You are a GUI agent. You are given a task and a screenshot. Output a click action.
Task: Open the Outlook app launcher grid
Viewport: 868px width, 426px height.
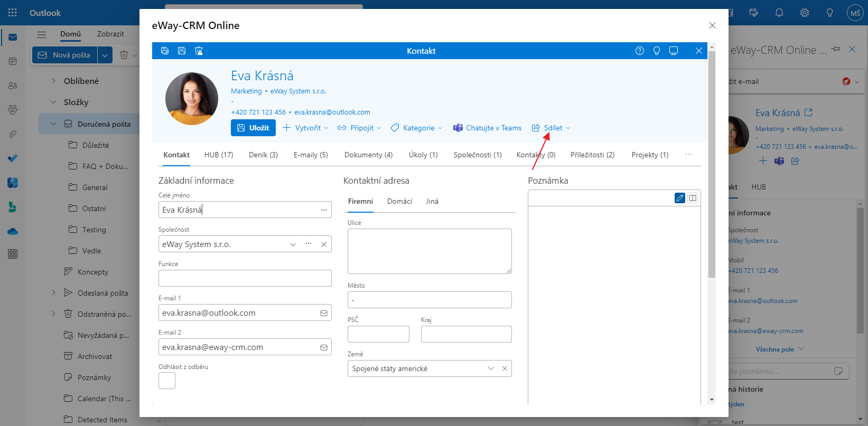coord(13,13)
